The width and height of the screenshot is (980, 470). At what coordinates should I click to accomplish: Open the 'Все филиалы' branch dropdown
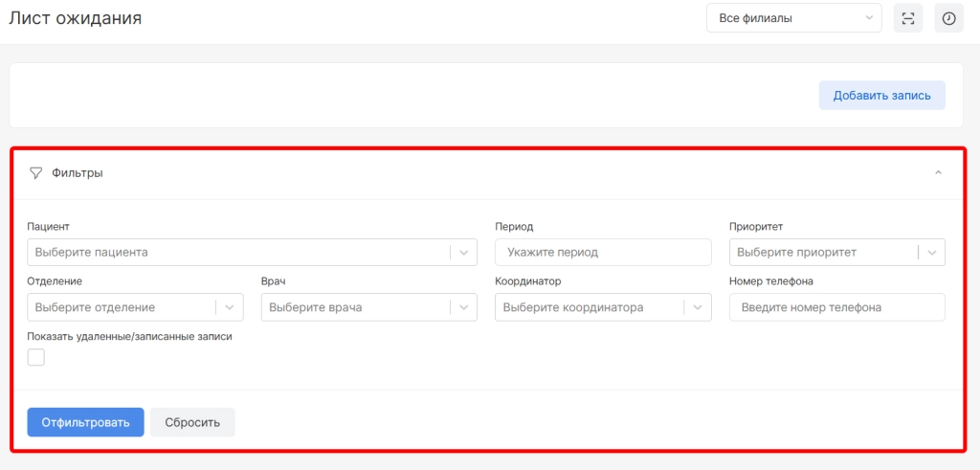pyautogui.click(x=793, y=18)
